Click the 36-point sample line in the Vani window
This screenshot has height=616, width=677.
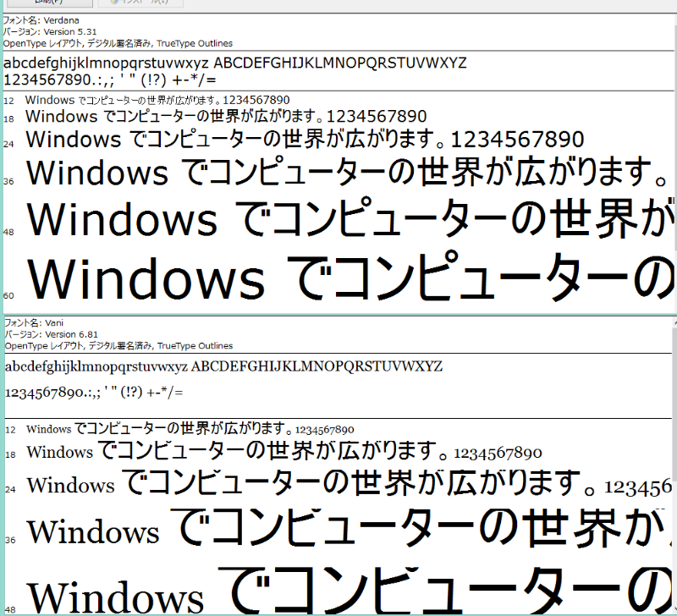point(350,528)
